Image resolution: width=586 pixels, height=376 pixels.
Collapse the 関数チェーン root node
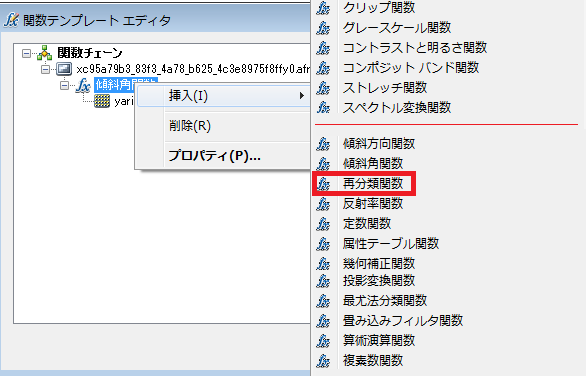[26, 53]
